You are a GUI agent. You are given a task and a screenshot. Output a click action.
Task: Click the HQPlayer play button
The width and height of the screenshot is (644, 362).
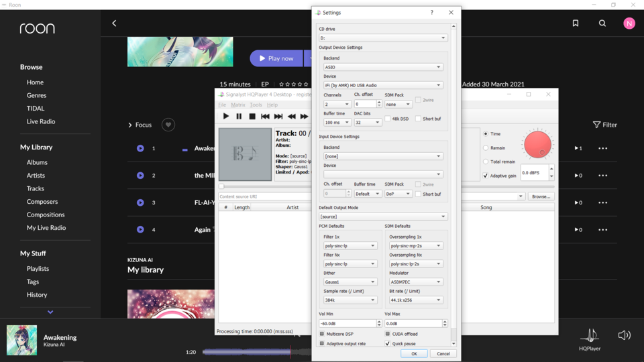(x=225, y=117)
